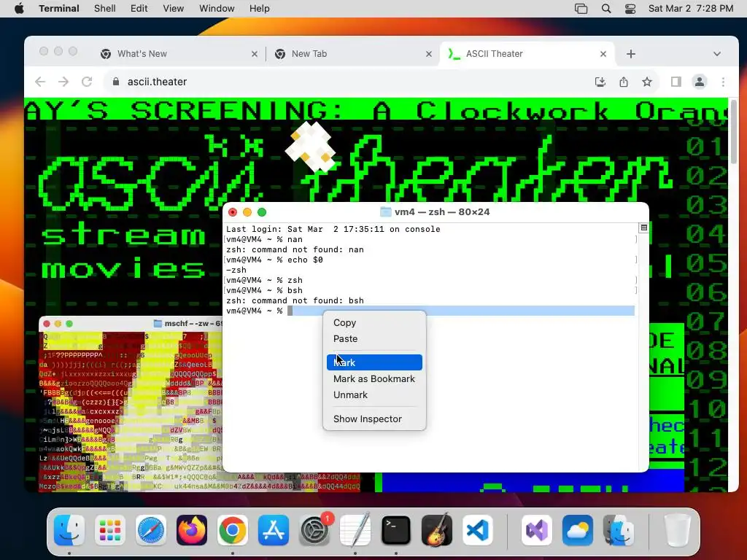Open System Settings from the Dock
The height and width of the screenshot is (560, 747).
pos(314,530)
